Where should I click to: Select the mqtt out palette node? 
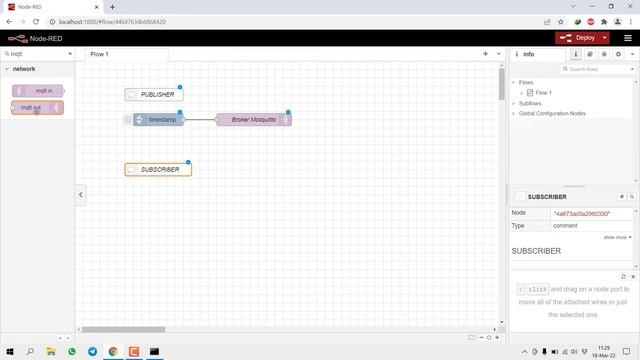[38, 108]
